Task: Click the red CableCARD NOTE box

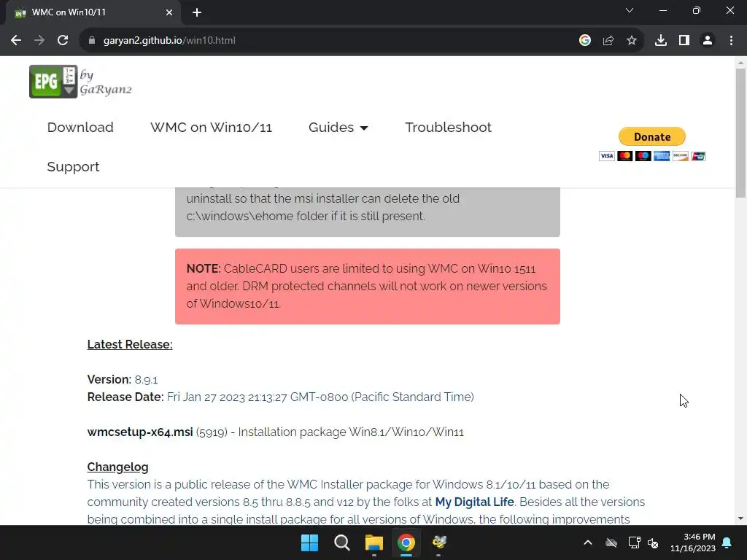Action: click(368, 286)
